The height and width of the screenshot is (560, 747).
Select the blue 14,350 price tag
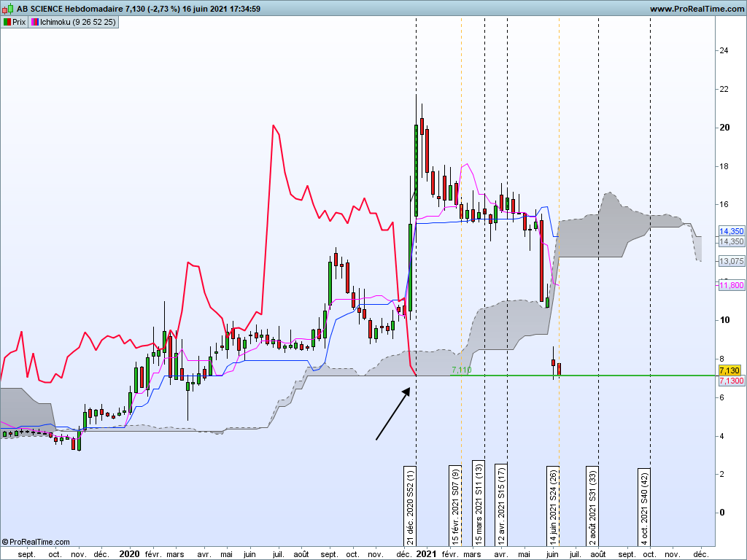coord(731,231)
